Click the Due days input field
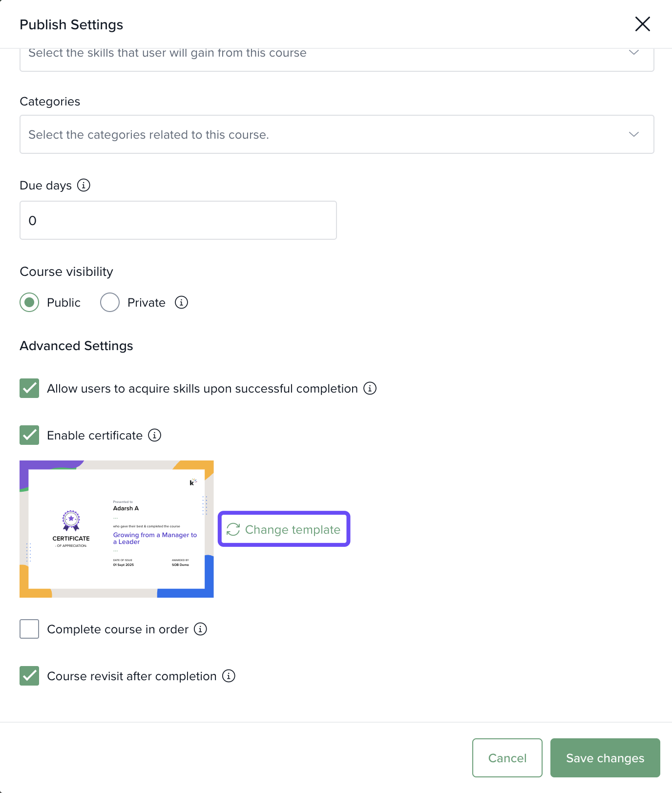This screenshot has height=793, width=672. pyautogui.click(x=178, y=221)
